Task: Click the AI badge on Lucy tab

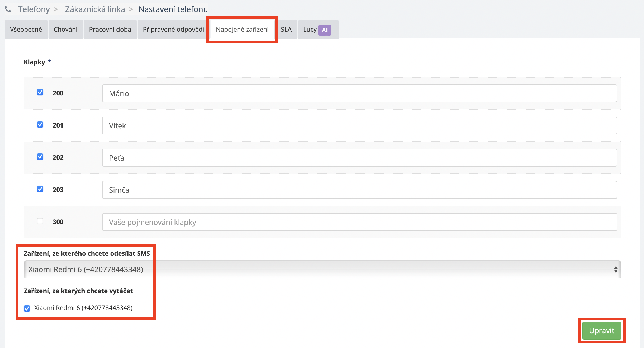Action: coord(325,30)
